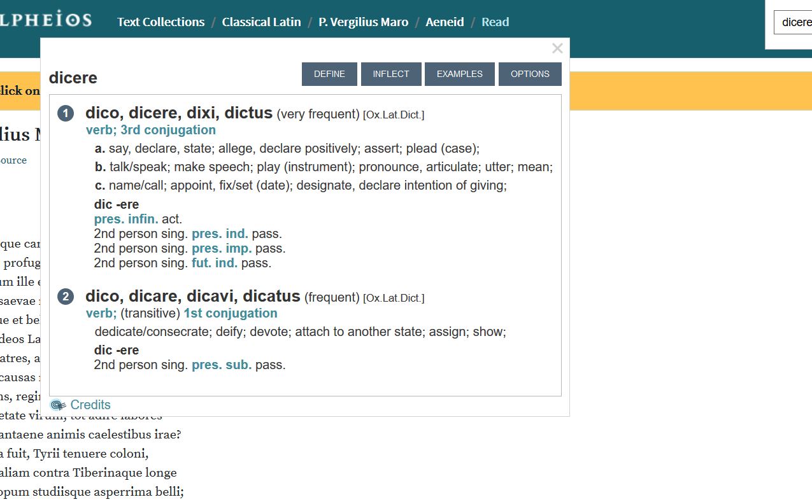Navigate to Classical Latin via breadcrumb
812x504 pixels.
coord(261,22)
